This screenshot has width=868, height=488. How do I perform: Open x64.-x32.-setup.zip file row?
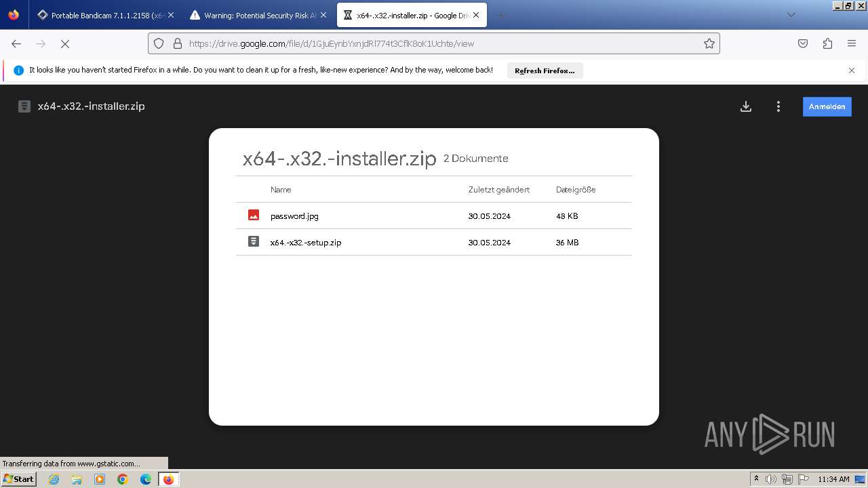(434, 242)
